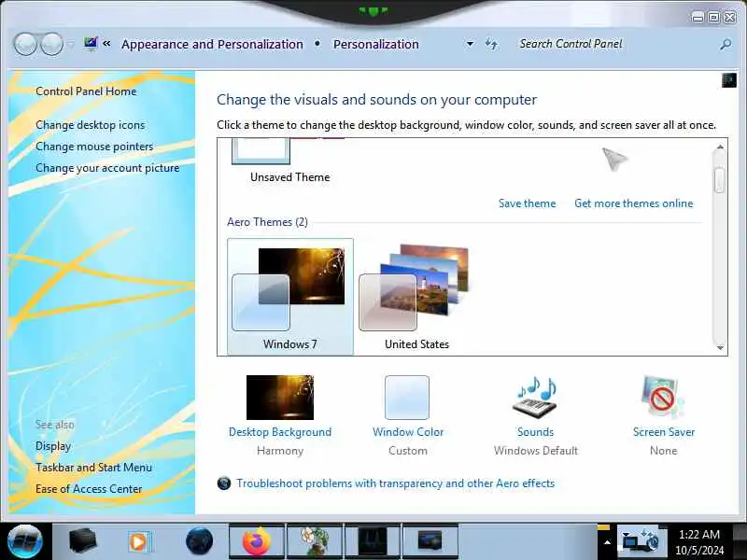Click the Window Color text link
Viewport: 747px width, 560px height.
point(408,432)
